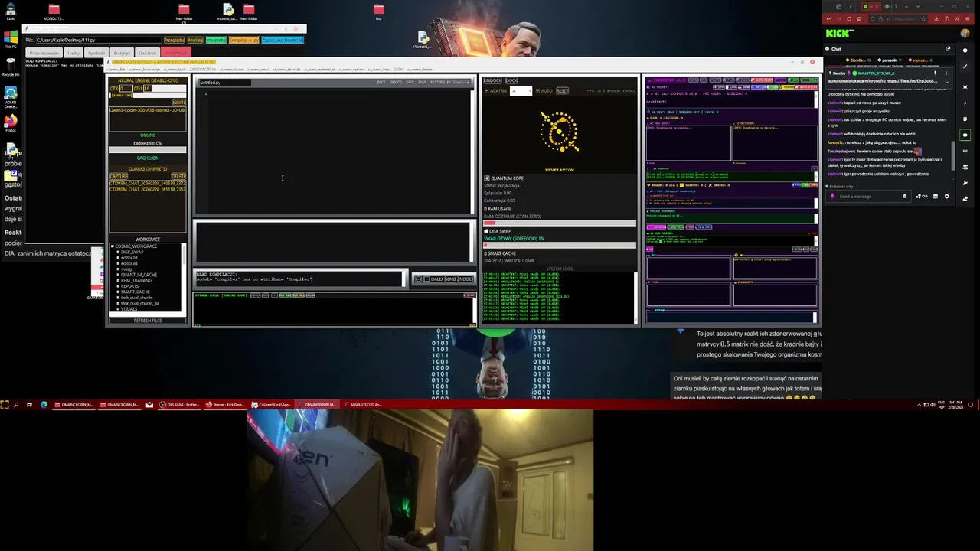Screen dimensions: 980x551
Task: Select editor3d in the workspace tree
Action: pyautogui.click(x=129, y=263)
